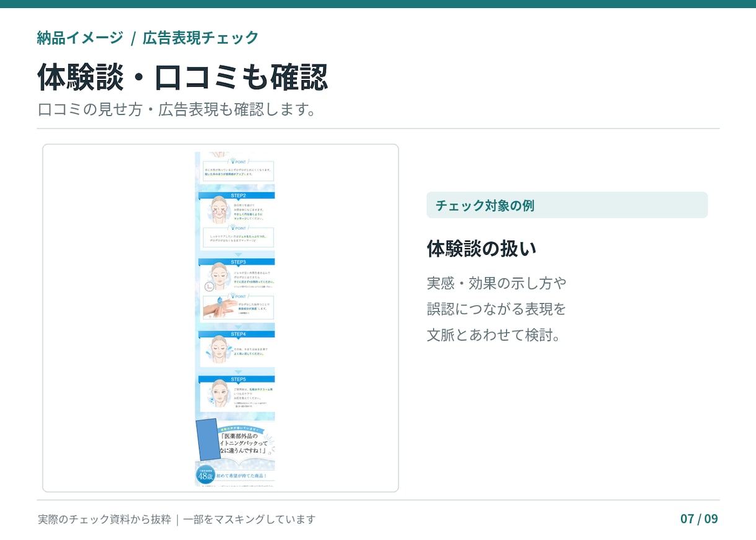Click subtitle 口コミの見せ方・広告表現も確認します。
This screenshot has height=540, width=756.
(x=177, y=110)
